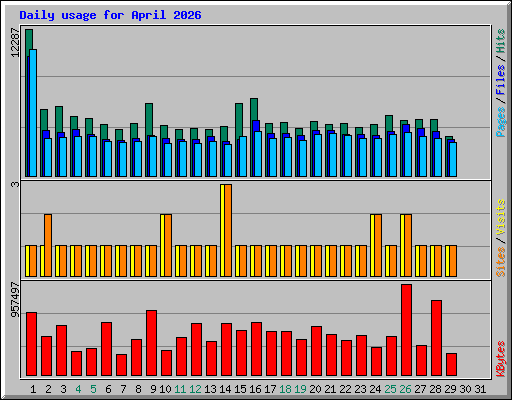This screenshot has height=400, width=512.
Task: Click the visits axis value 3
Action: 15,184
